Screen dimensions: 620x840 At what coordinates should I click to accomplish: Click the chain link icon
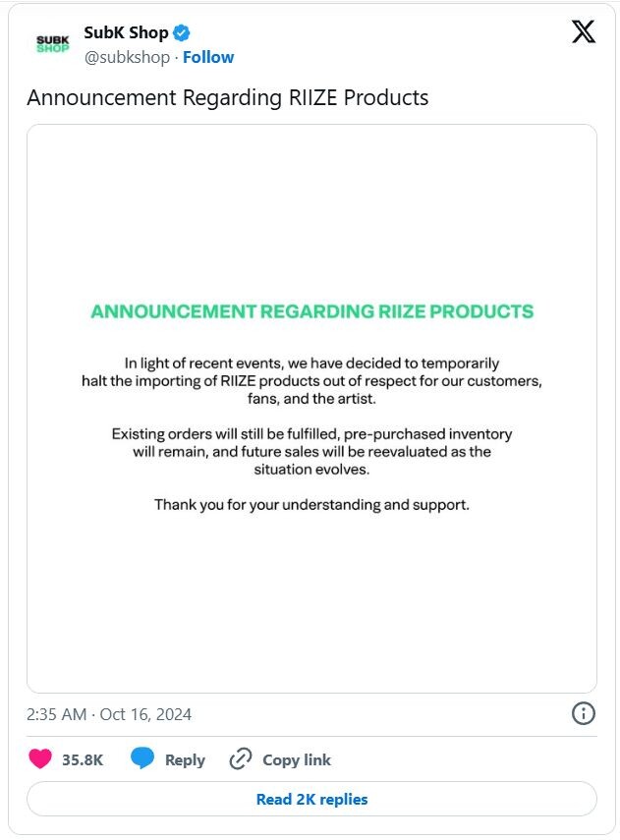(x=240, y=759)
